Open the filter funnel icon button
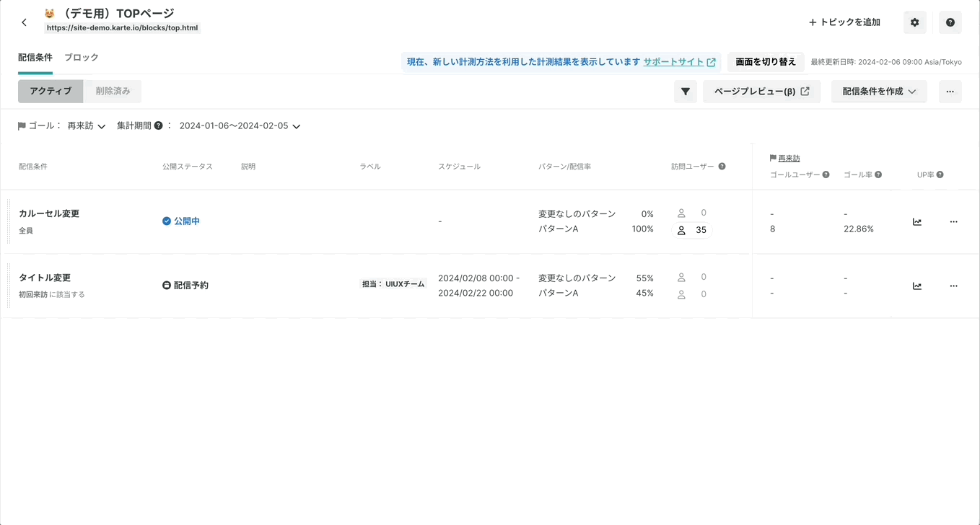This screenshot has height=525, width=980. pyautogui.click(x=686, y=92)
